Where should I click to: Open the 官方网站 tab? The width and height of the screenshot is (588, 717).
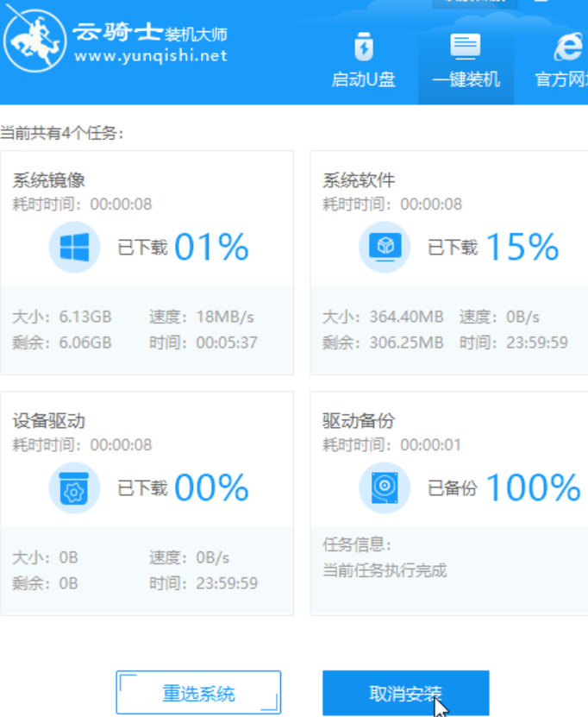coord(561,80)
